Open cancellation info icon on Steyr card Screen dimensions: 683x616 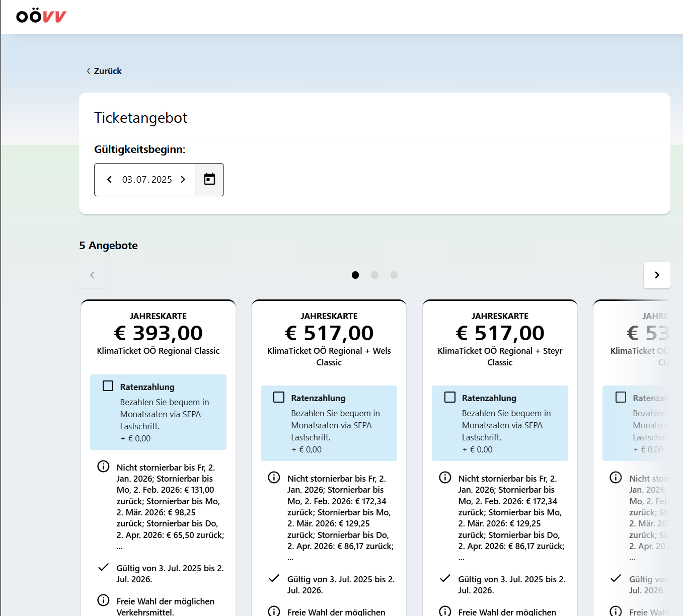tap(445, 478)
